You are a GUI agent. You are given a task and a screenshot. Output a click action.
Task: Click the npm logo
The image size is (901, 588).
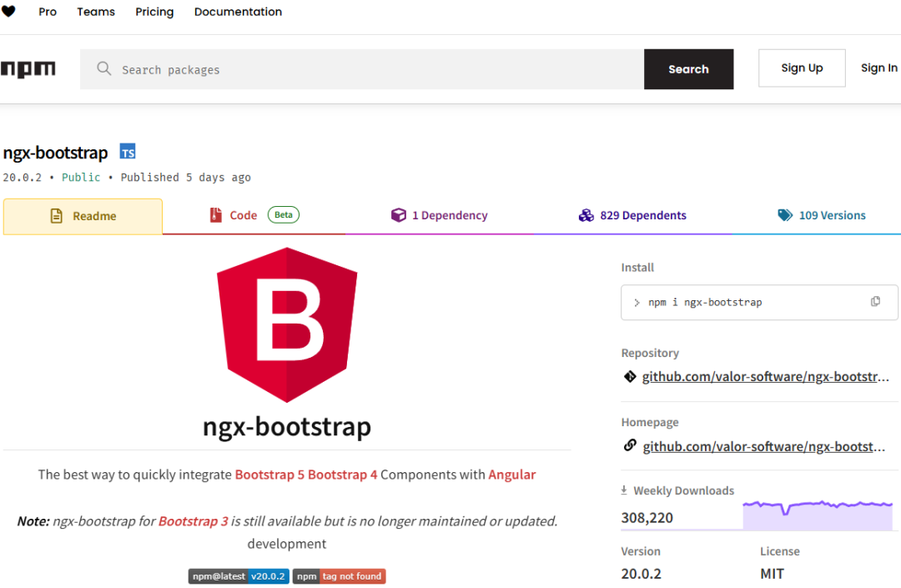click(x=28, y=69)
